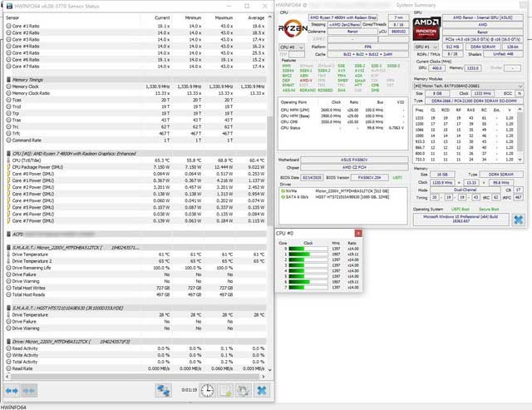Screen dimensions: 532x410
Task: Open the GPU #1 selector dropdown
Action: (x=426, y=47)
